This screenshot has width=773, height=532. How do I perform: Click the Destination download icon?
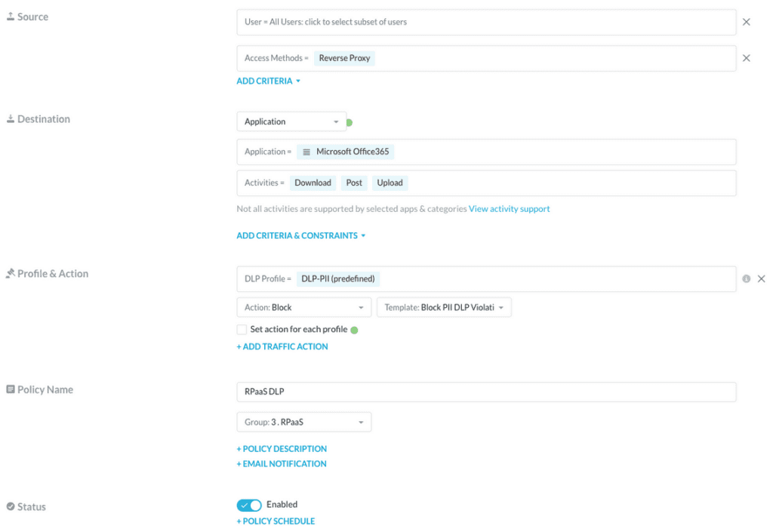pos(11,118)
